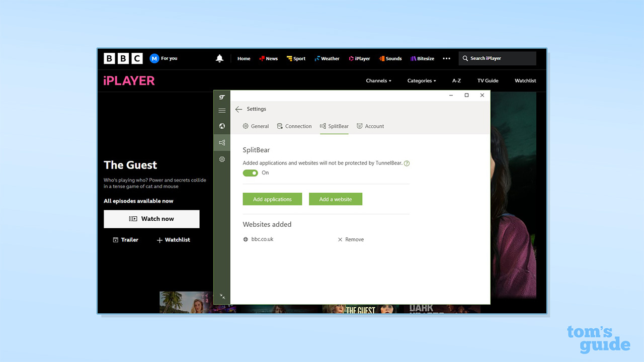
Task: Toggle the SplitBear On switch
Action: coord(250,173)
